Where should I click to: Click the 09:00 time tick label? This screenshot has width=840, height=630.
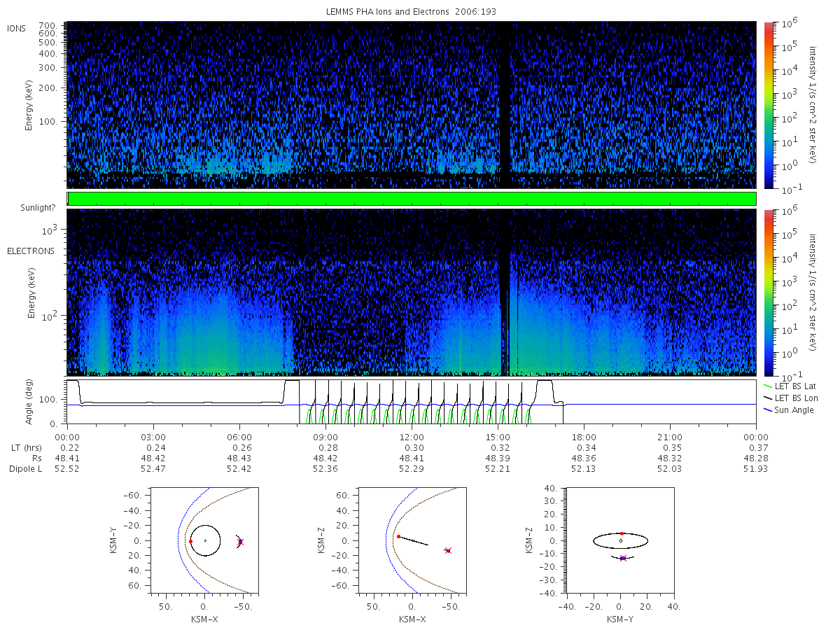point(325,436)
